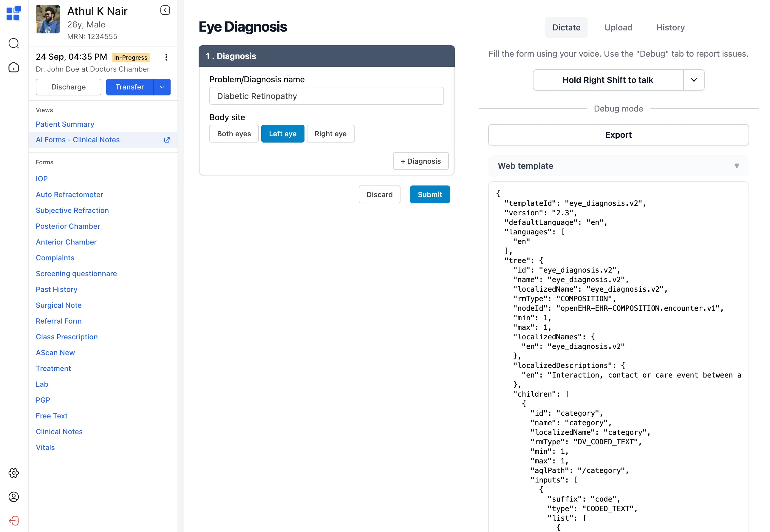
Task: Expand the Transfer button dropdown arrow
Action: 162,87
